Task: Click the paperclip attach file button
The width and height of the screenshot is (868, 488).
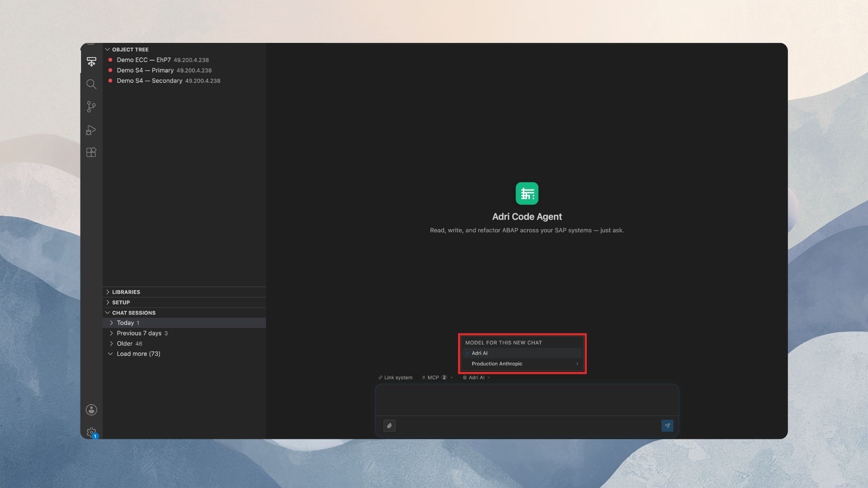Action: 389,426
